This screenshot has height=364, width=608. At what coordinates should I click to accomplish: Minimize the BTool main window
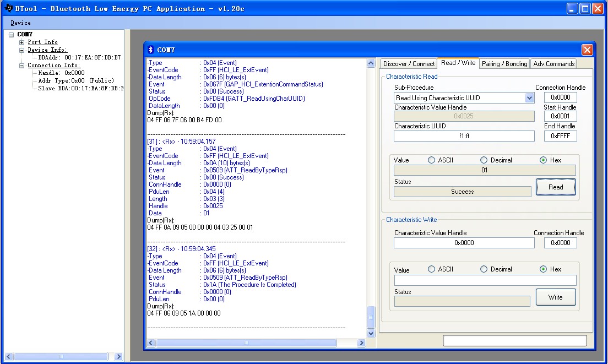572,8
